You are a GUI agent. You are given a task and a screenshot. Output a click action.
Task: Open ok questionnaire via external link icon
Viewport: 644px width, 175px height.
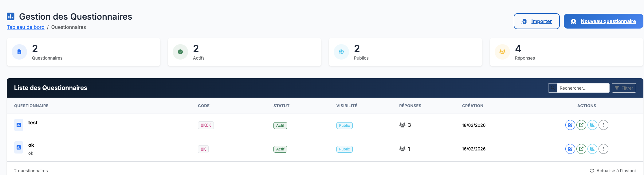click(x=581, y=149)
